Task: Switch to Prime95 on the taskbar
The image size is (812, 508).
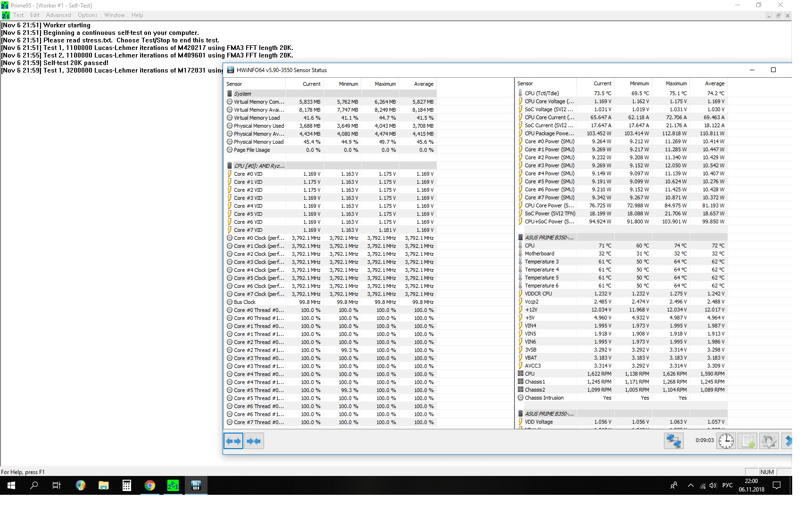Action: [x=173, y=485]
